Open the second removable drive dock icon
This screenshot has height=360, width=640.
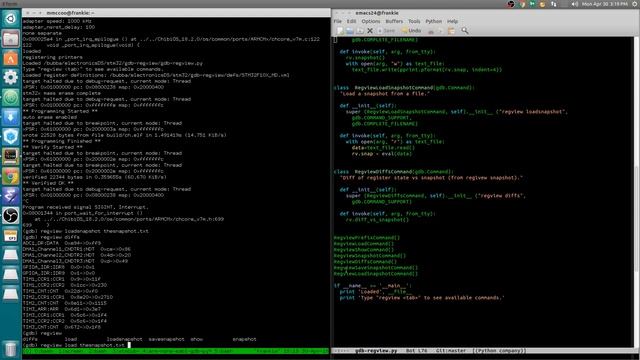pyautogui.click(x=11, y=274)
